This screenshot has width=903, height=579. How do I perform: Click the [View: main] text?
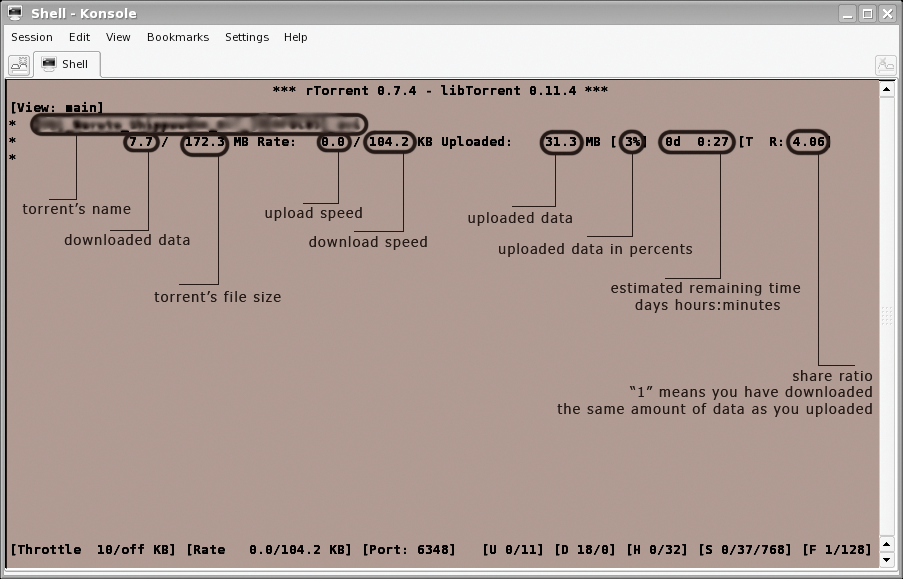(x=57, y=107)
